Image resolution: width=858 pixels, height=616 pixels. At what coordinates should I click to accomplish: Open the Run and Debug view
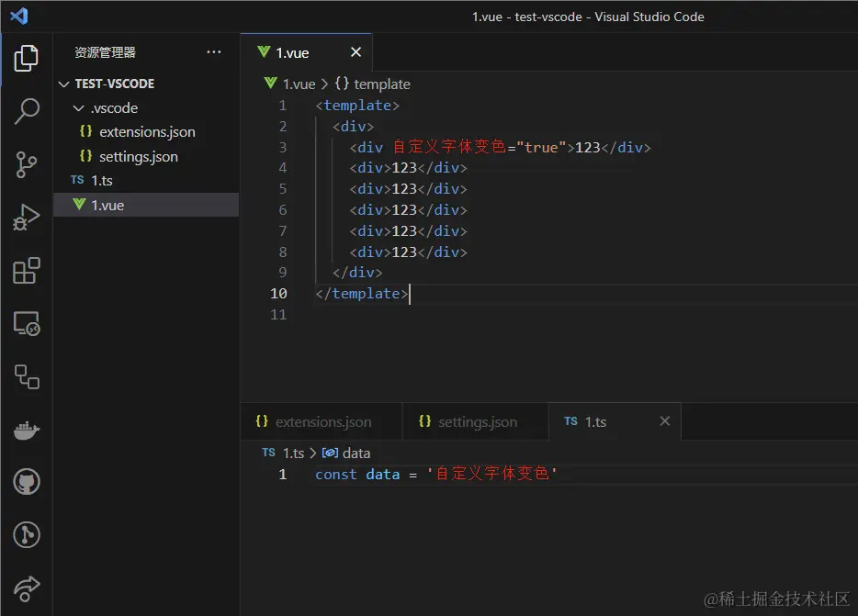click(x=26, y=218)
